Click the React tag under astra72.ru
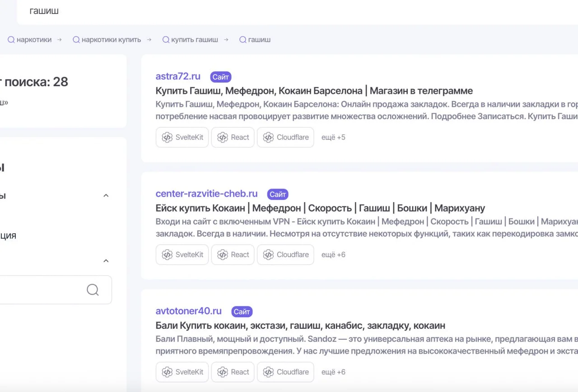578x392 pixels. 233,137
